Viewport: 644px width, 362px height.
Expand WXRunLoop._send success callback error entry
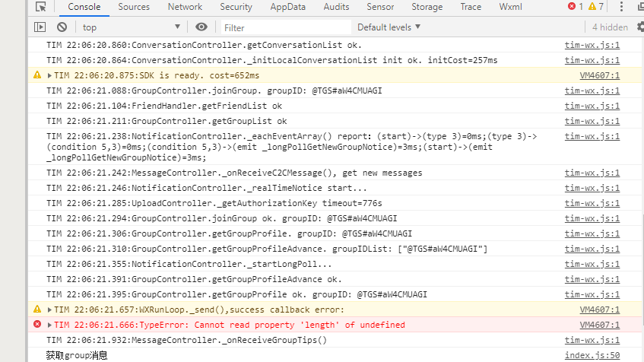(49, 310)
